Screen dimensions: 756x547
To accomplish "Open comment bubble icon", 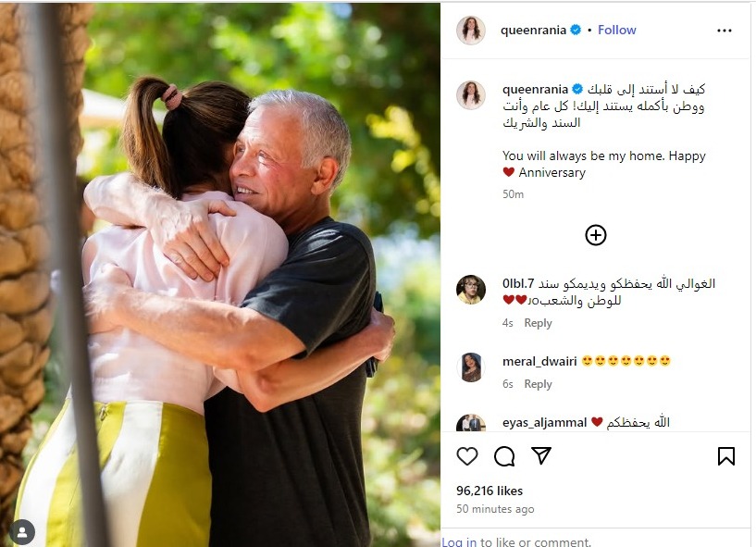I will pos(504,455).
